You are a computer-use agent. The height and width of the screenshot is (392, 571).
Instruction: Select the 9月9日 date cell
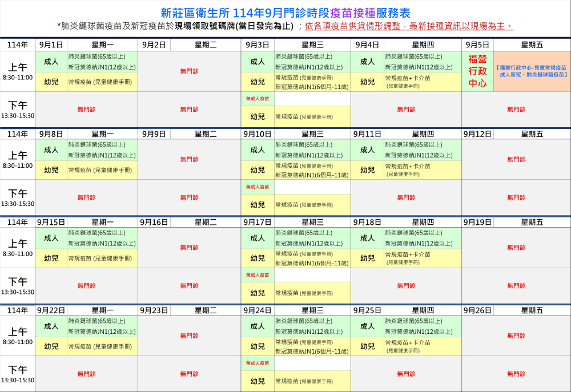pyautogui.click(x=154, y=134)
